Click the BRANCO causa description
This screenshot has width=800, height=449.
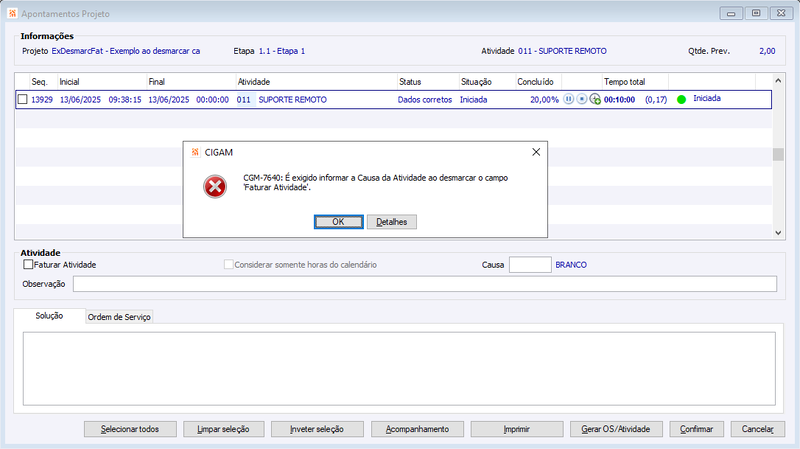click(x=571, y=265)
